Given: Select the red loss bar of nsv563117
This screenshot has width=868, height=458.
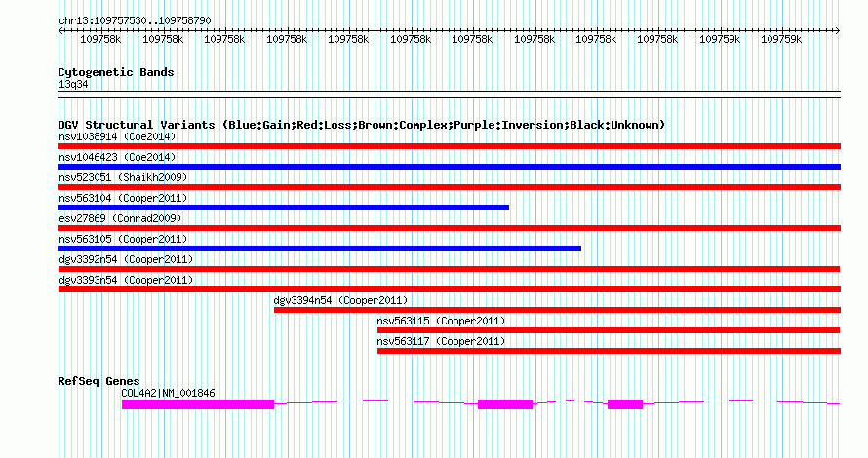Looking at the screenshot, I should (609, 351).
